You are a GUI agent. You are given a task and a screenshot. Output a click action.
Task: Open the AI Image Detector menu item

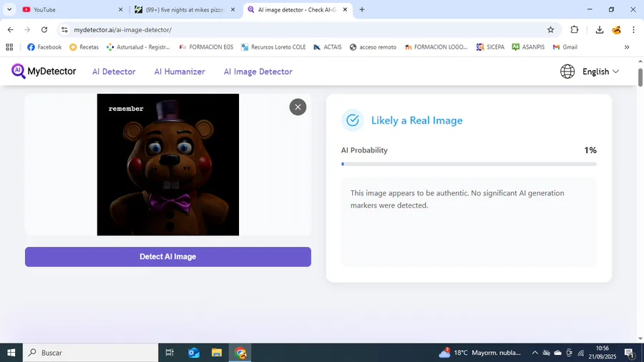[x=258, y=72]
